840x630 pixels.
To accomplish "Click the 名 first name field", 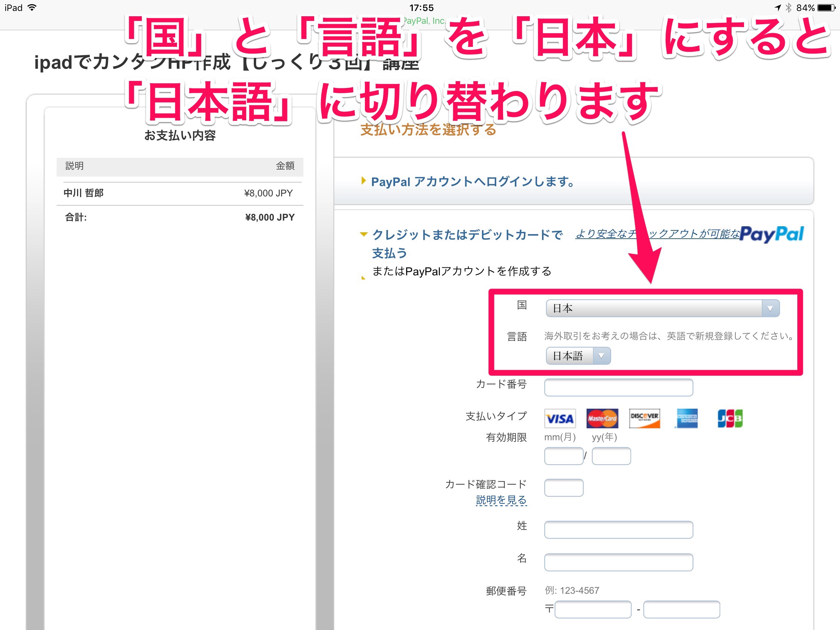I will 619,562.
